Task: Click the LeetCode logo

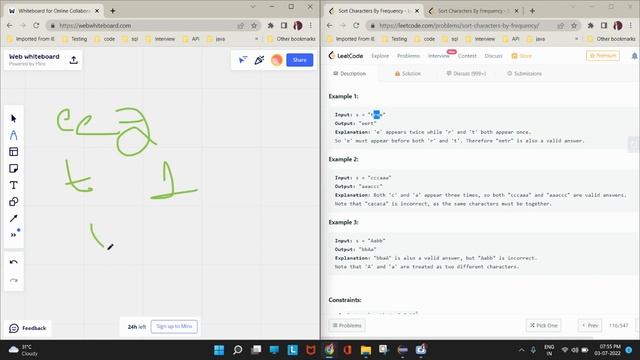Action: pyautogui.click(x=346, y=56)
